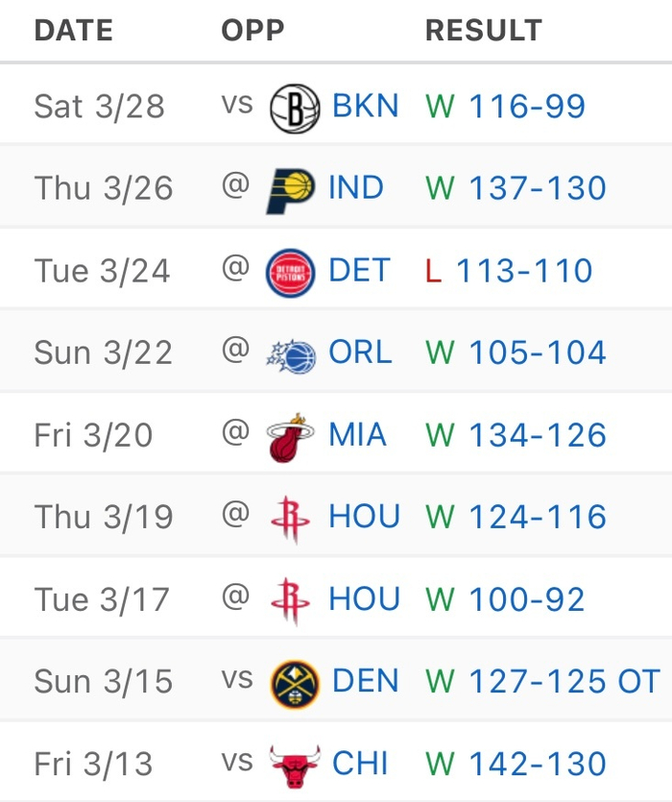Open the 127-125 OT game recap

point(564,682)
